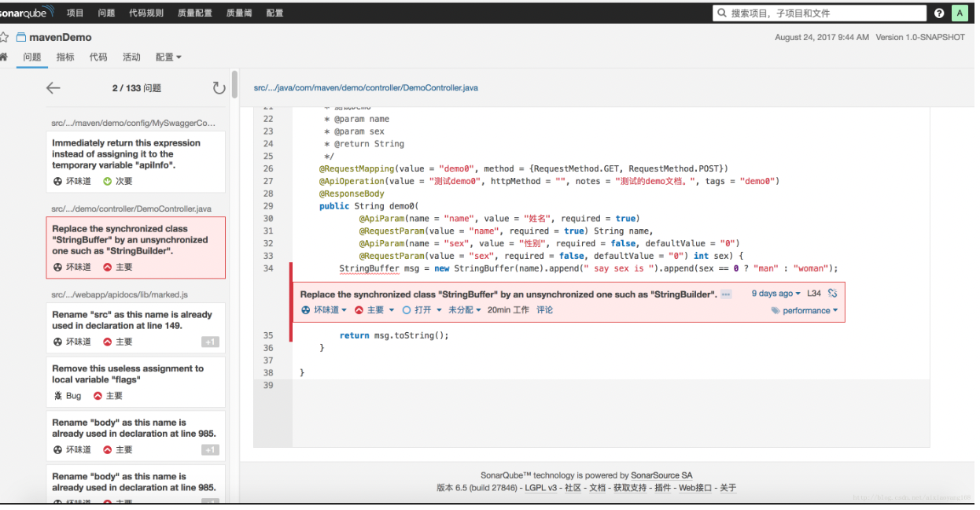Screen dimensions: 980x510
Task: Open 代码规则 in the top navigation
Action: [146, 13]
